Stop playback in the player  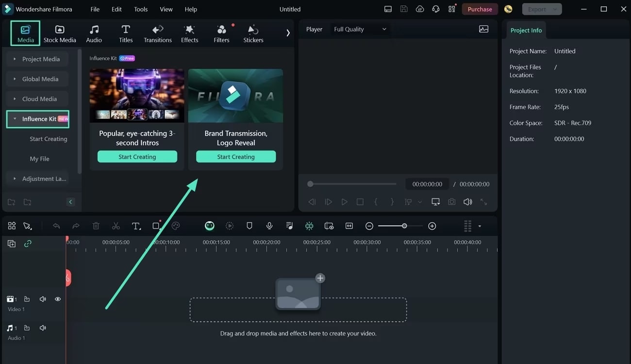360,202
